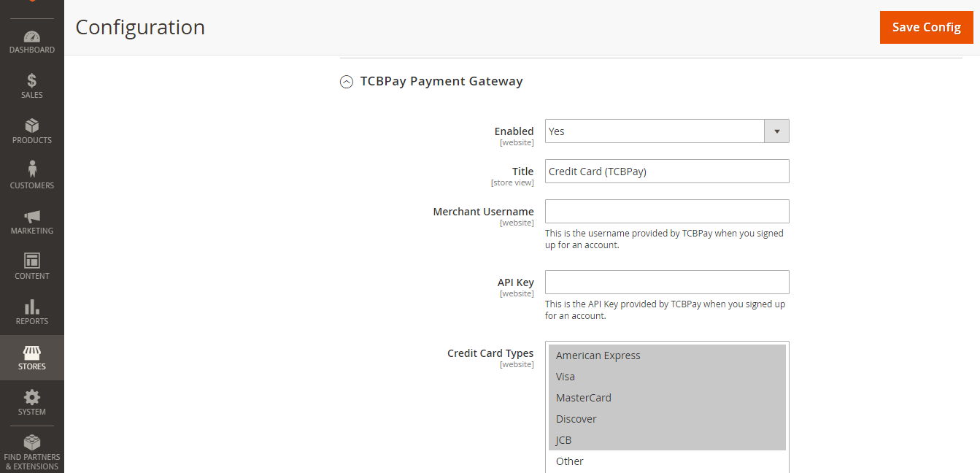This screenshot has height=473, width=980.
Task: Open the Reports bar chart icon
Action: (x=32, y=307)
